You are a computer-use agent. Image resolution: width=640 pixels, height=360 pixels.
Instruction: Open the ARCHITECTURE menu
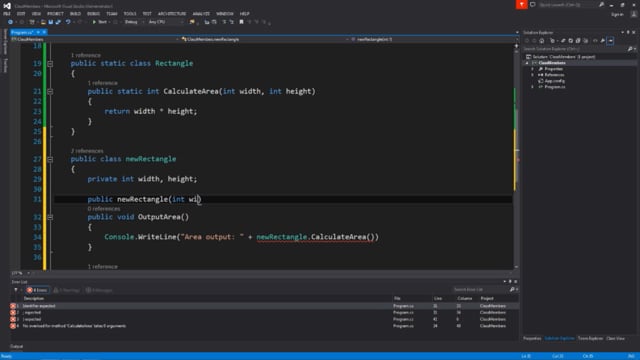[x=172, y=13]
